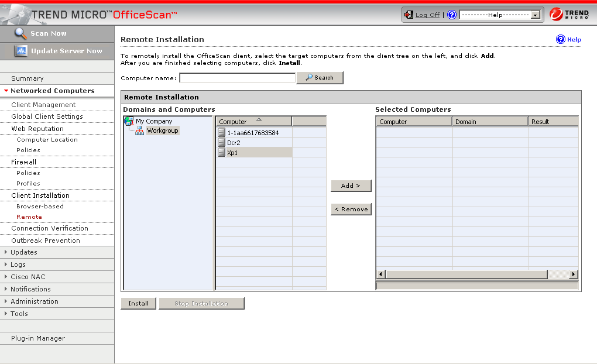Screen dimensions: 597x364
Task: Click the Trend Micro logo
Action: [x=569, y=15]
